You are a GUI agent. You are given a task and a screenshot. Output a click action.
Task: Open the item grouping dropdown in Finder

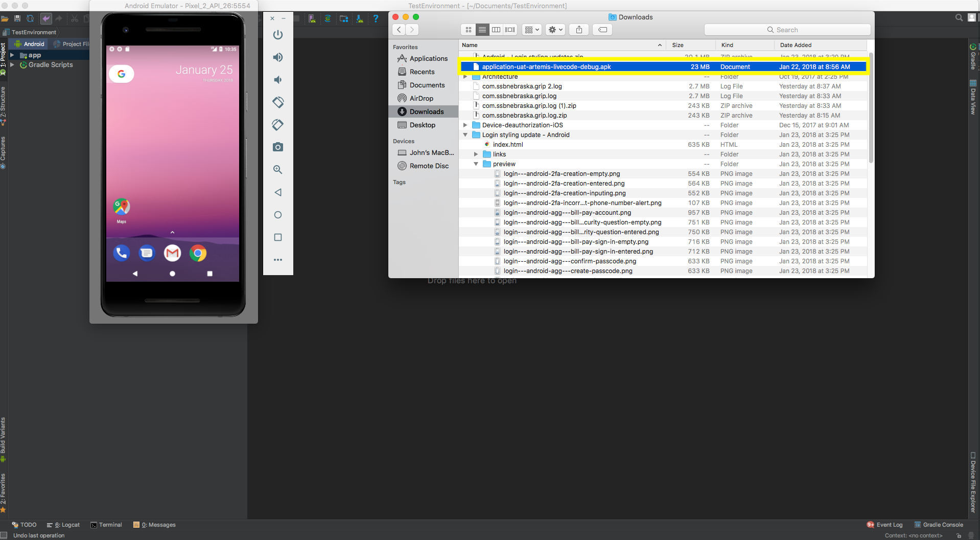pos(531,29)
